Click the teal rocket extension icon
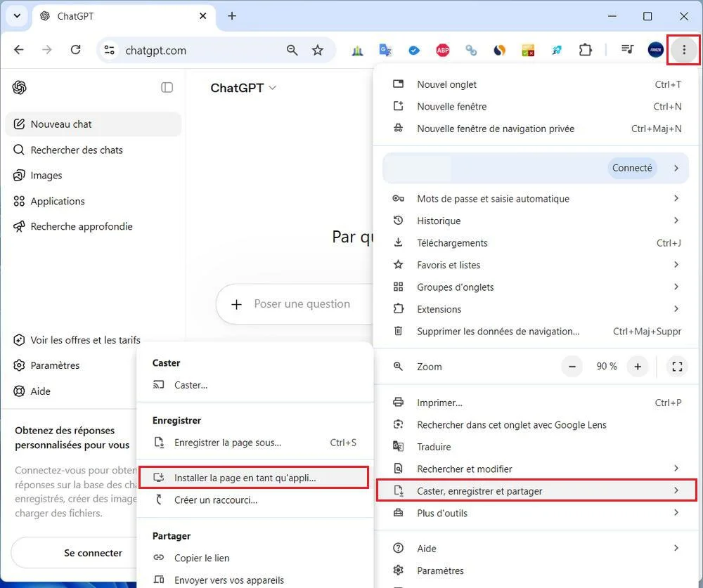703x588 pixels. point(556,50)
